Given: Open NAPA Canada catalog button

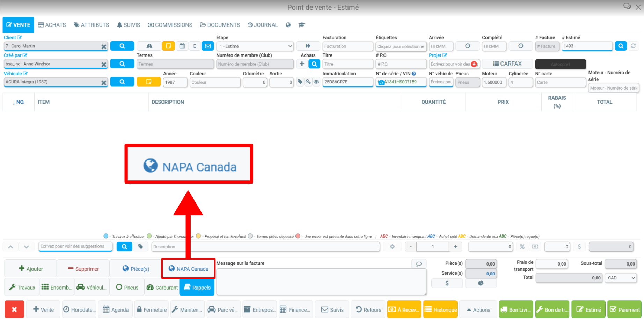Looking at the screenshot, I should pyautogui.click(x=188, y=269).
